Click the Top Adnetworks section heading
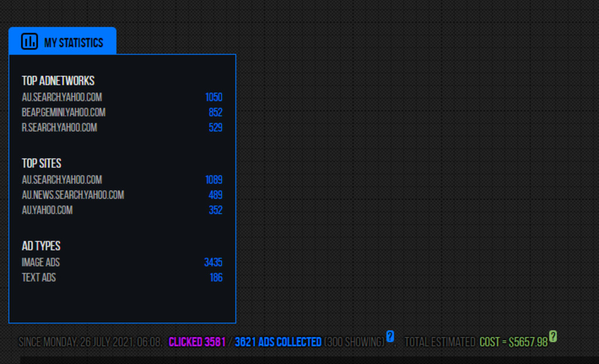The height and width of the screenshot is (364, 599). point(58,81)
